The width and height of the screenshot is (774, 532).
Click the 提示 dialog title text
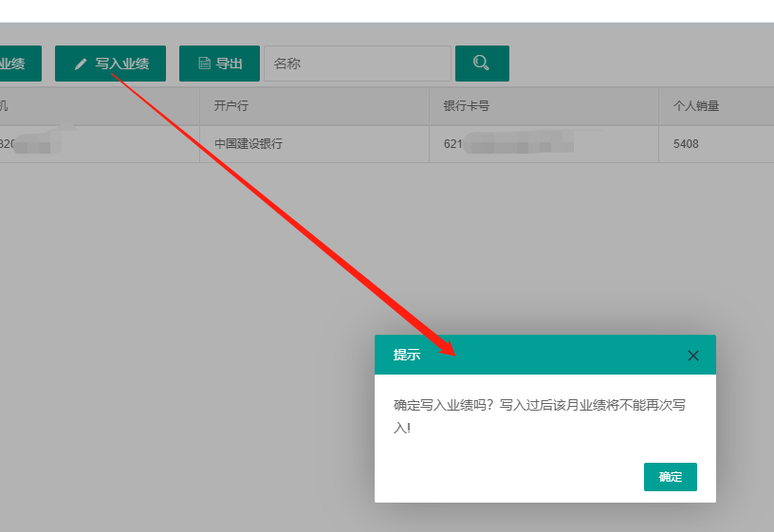point(407,356)
